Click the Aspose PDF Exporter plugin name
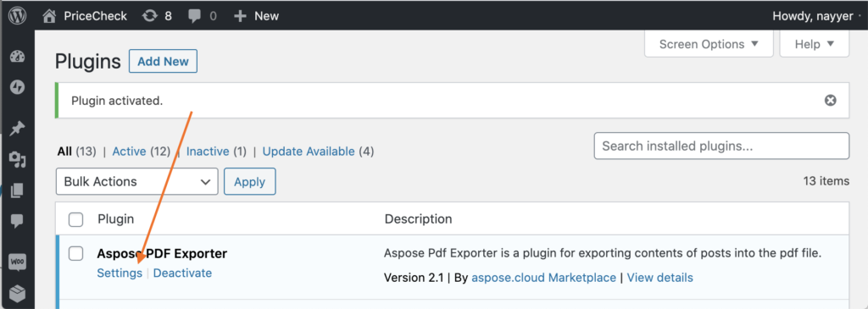The height and width of the screenshot is (309, 868). coord(162,254)
